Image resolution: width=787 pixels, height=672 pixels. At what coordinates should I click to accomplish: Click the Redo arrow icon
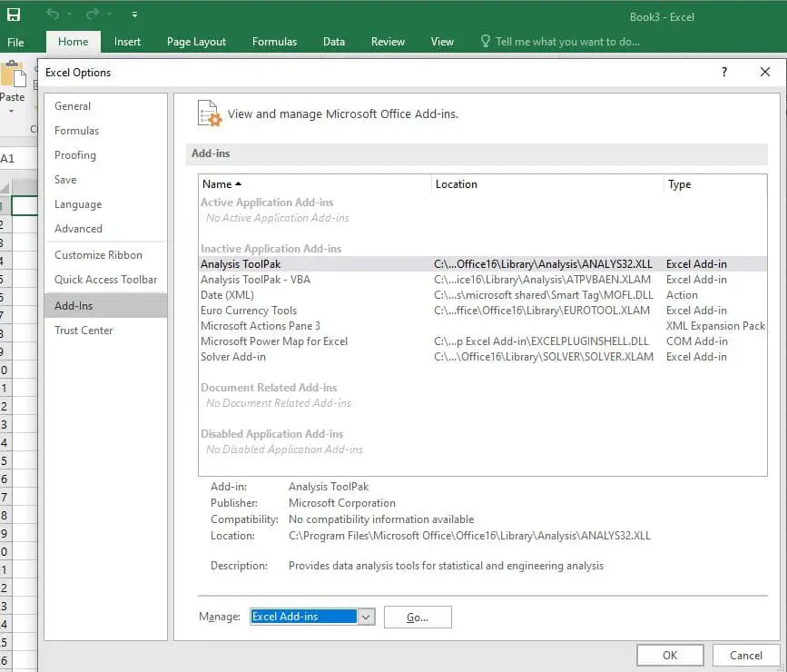92,15
